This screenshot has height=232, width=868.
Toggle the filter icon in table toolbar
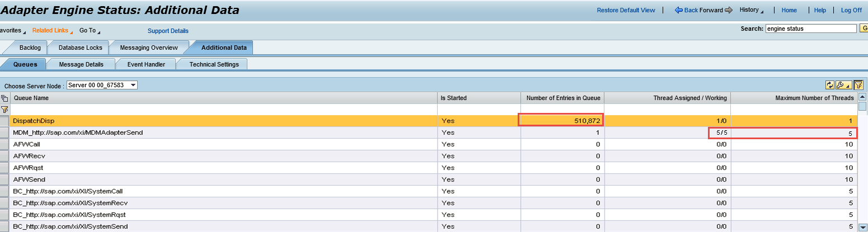[x=858, y=85]
